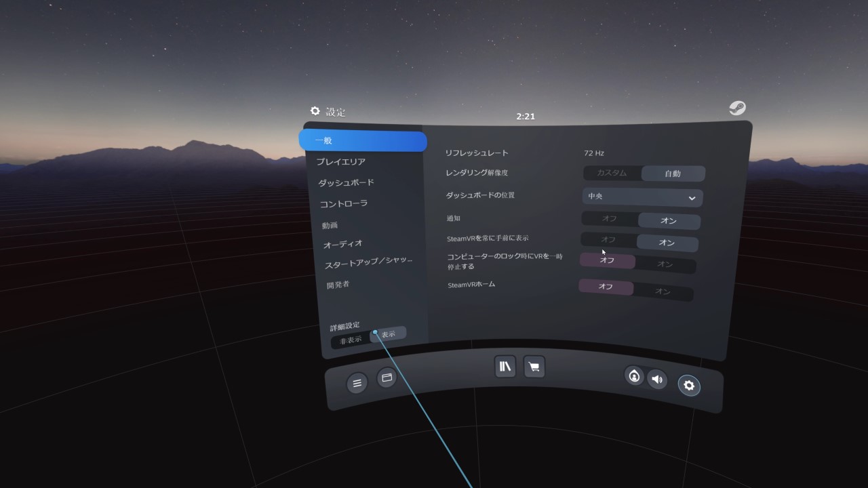Set コンピューターのロック時 option to オフ
The image size is (868, 488).
pos(607,260)
